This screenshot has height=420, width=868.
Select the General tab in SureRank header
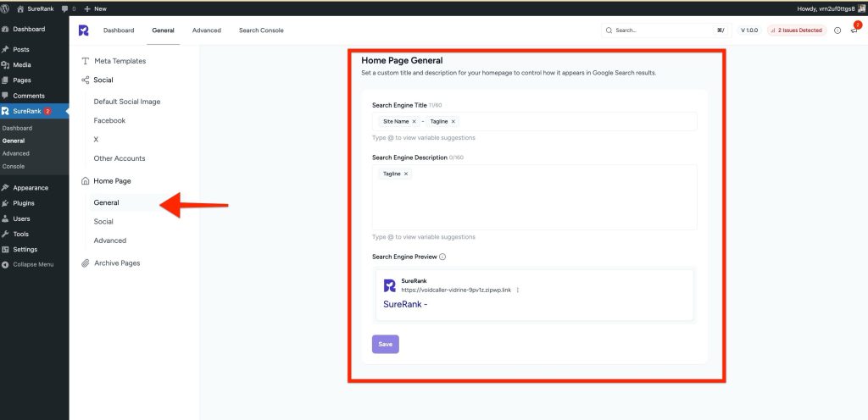(x=164, y=30)
